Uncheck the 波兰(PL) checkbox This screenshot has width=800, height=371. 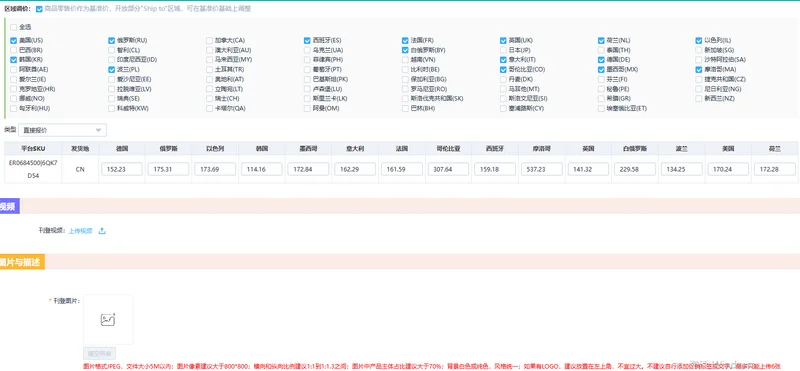[111, 69]
